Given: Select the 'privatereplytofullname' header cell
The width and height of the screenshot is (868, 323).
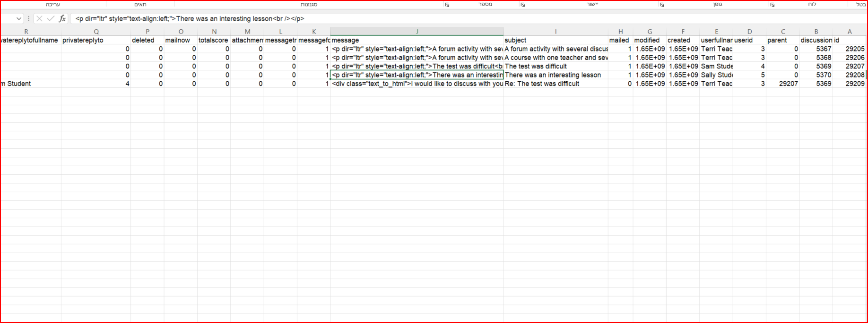Looking at the screenshot, I should point(30,40).
